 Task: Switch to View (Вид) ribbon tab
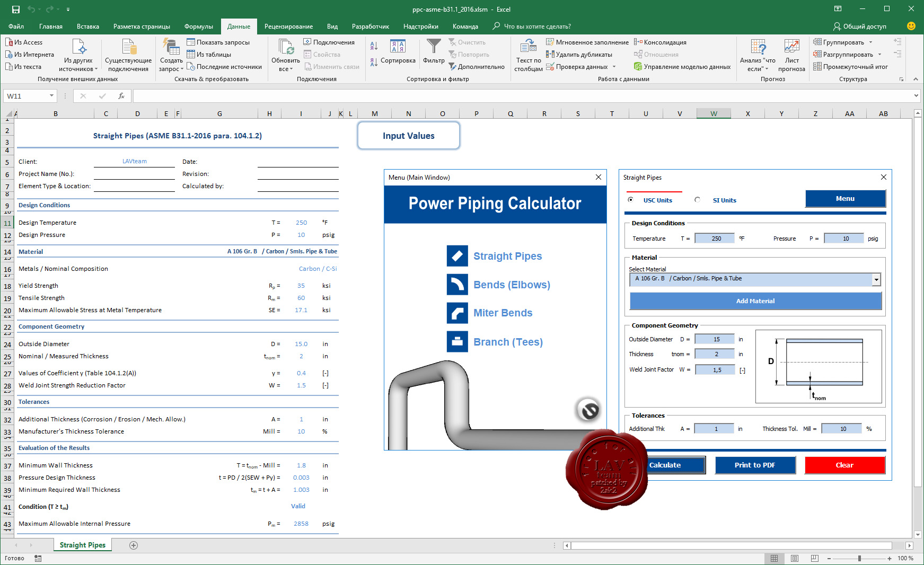point(332,27)
